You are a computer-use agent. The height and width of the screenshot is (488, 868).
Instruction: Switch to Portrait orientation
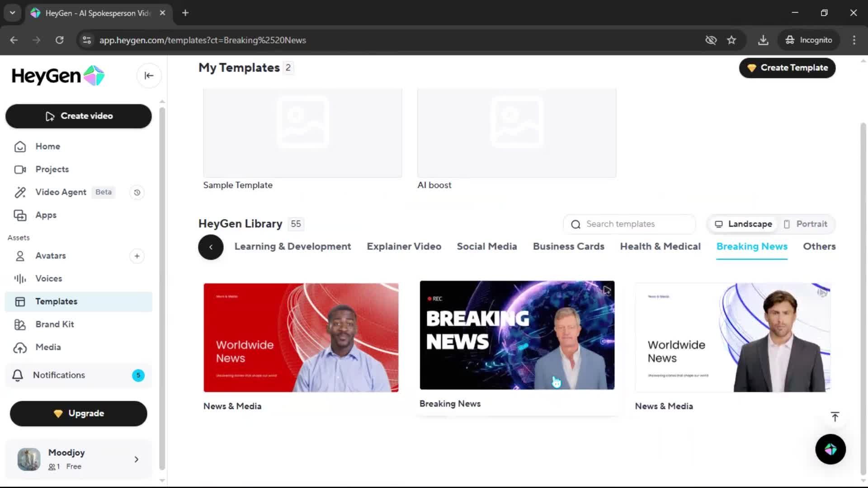pyautogui.click(x=806, y=224)
